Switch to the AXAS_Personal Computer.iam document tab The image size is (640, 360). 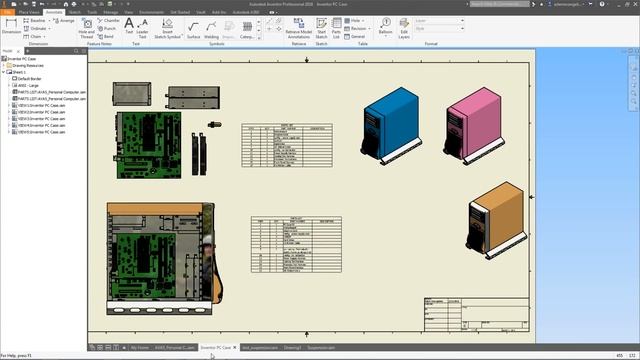[174, 348]
